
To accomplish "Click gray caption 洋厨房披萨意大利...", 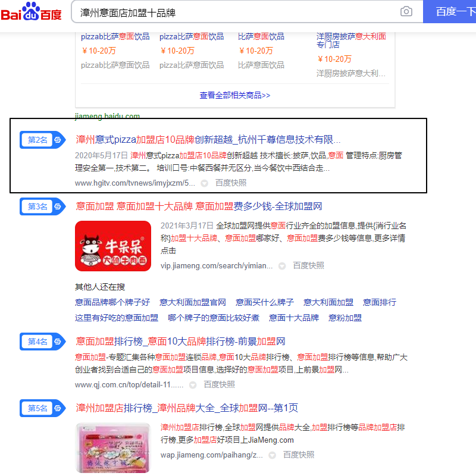I will point(351,73).
